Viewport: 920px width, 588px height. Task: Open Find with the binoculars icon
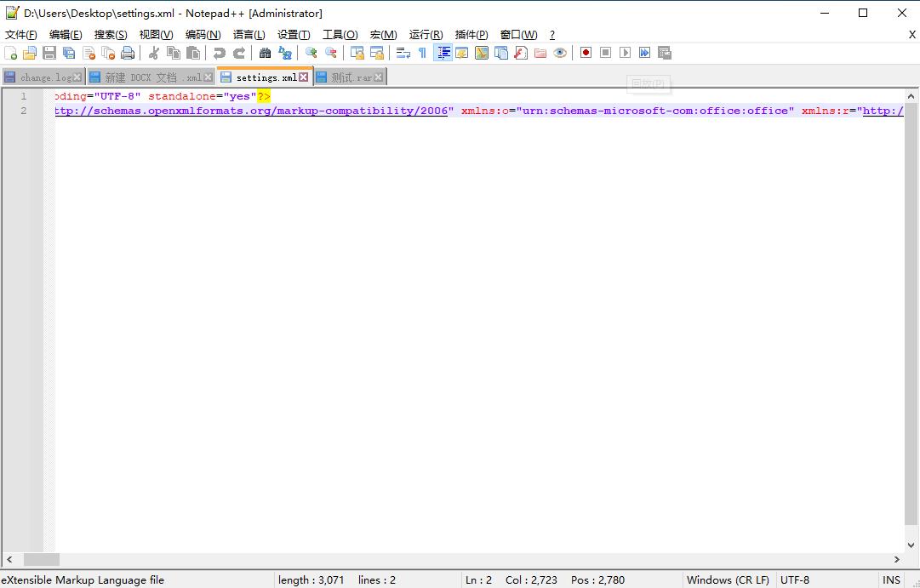(x=265, y=53)
